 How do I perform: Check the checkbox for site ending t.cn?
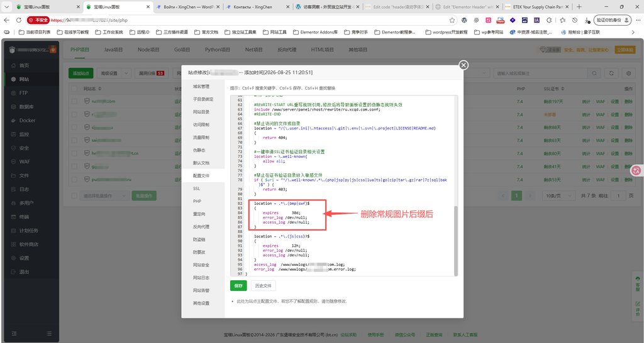74,153
